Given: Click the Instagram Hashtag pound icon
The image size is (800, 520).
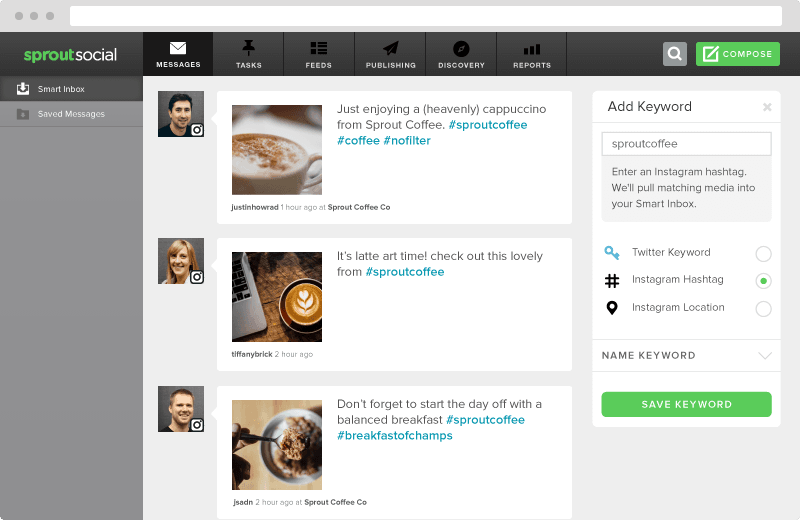Looking at the screenshot, I should [612, 281].
